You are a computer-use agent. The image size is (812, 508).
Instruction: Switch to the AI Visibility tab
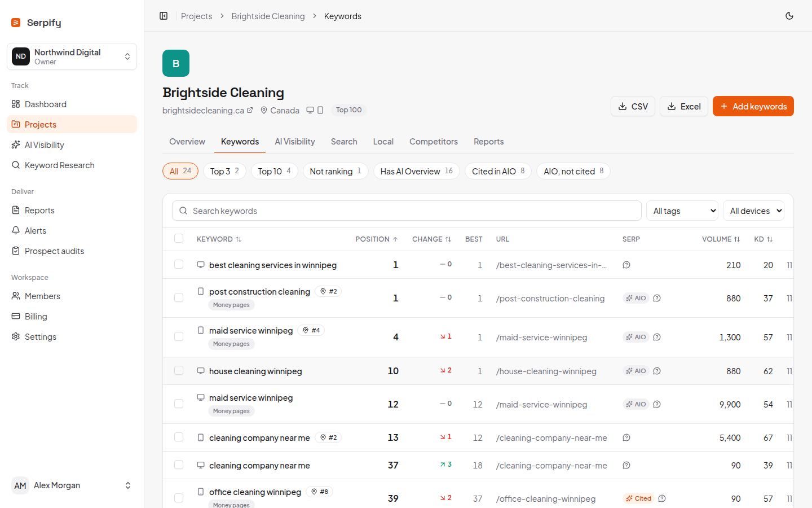tap(294, 142)
